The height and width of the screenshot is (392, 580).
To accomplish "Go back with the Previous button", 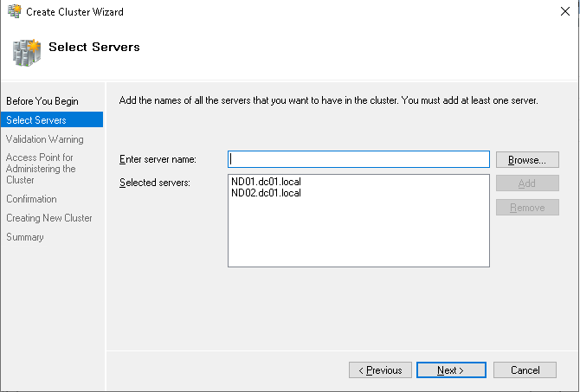I will [380, 370].
